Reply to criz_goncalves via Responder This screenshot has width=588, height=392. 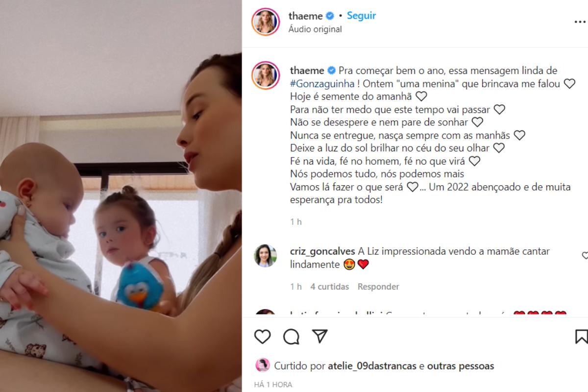378,287
